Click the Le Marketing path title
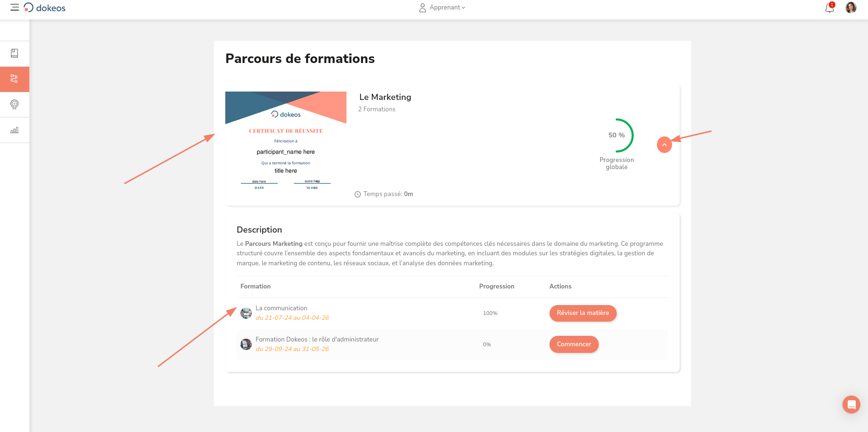This screenshot has width=868, height=432. click(x=385, y=97)
